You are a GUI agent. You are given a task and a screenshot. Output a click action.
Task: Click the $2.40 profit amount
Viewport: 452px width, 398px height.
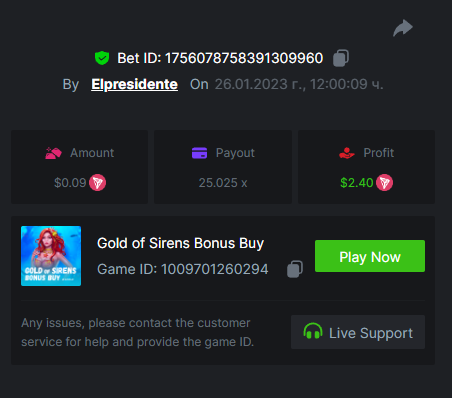(x=357, y=183)
